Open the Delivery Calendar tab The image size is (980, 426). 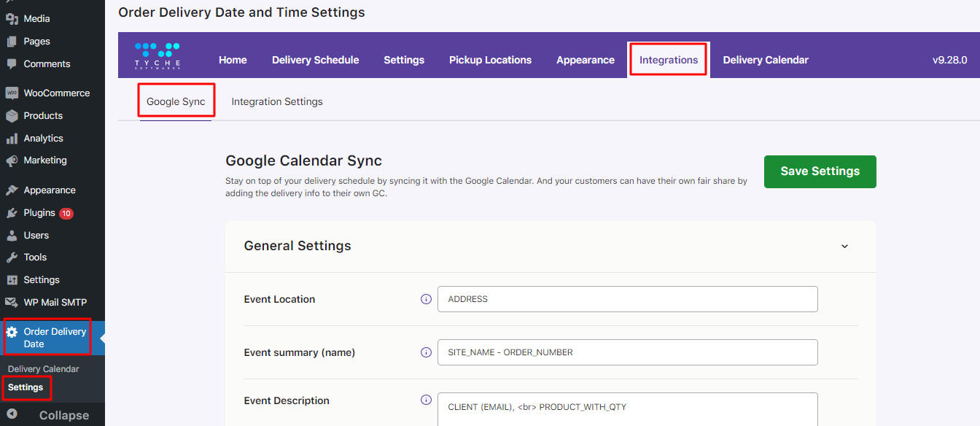coord(766,60)
